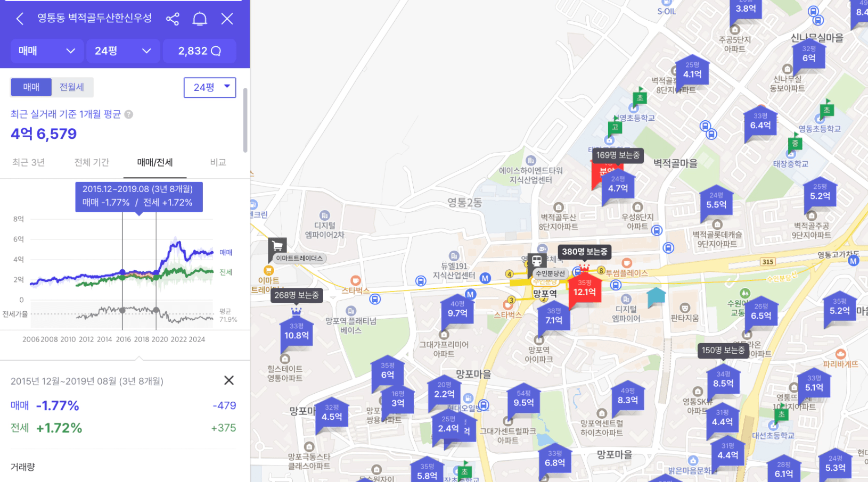
Task: Click the range marker dot on the price chart
Action: click(122, 272)
